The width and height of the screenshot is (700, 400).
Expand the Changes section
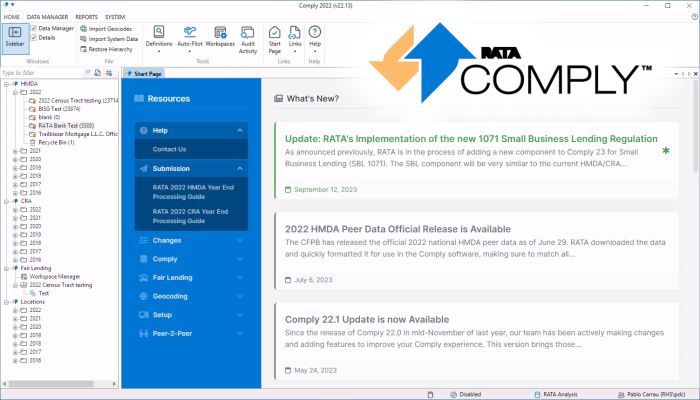pos(191,240)
